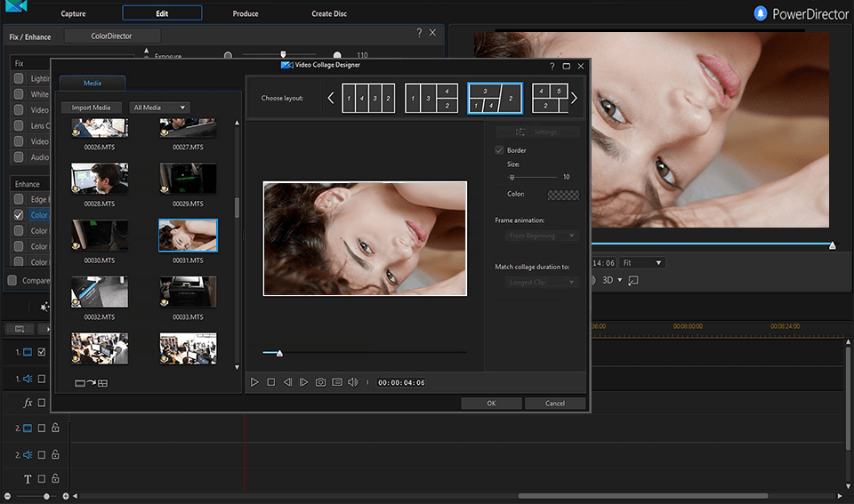
Task: Uncheck the Border checkbox
Action: point(499,150)
